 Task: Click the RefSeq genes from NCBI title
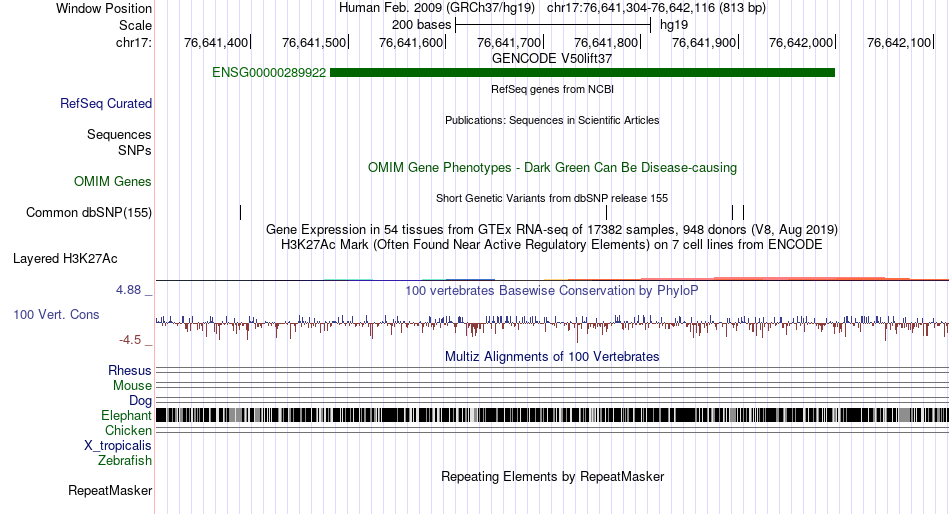[x=553, y=89]
